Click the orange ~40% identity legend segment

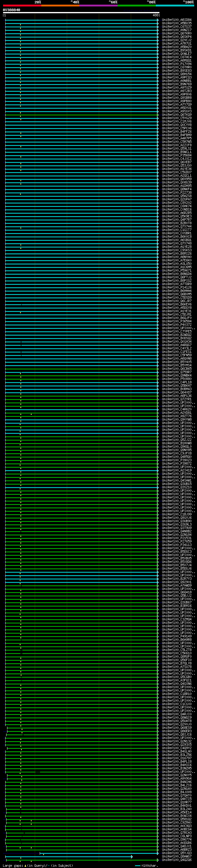coord(60,6)
